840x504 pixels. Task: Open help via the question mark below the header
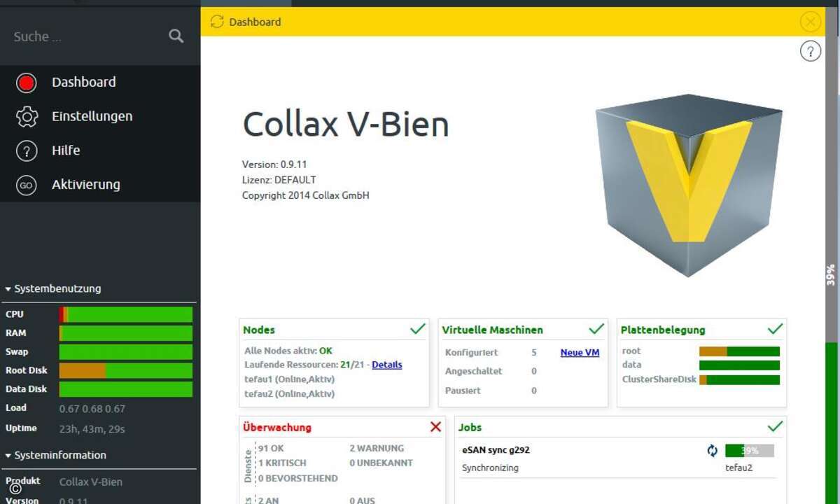pos(811,50)
